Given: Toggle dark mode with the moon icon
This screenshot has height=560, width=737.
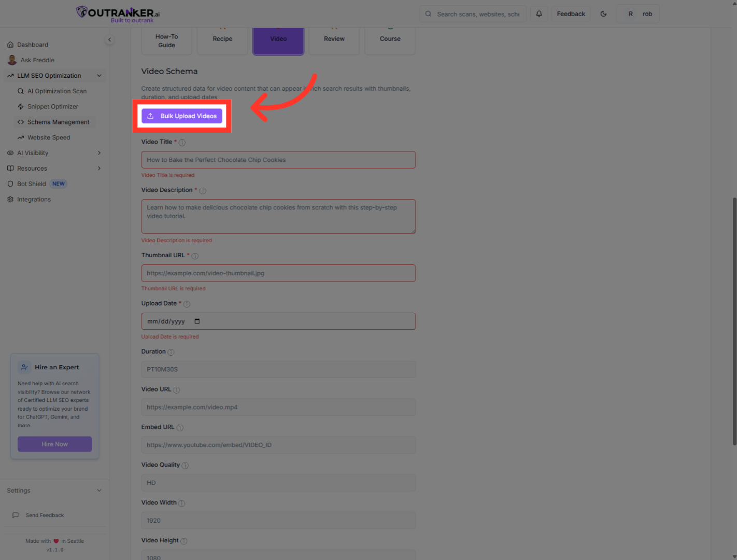Looking at the screenshot, I should [x=603, y=13].
